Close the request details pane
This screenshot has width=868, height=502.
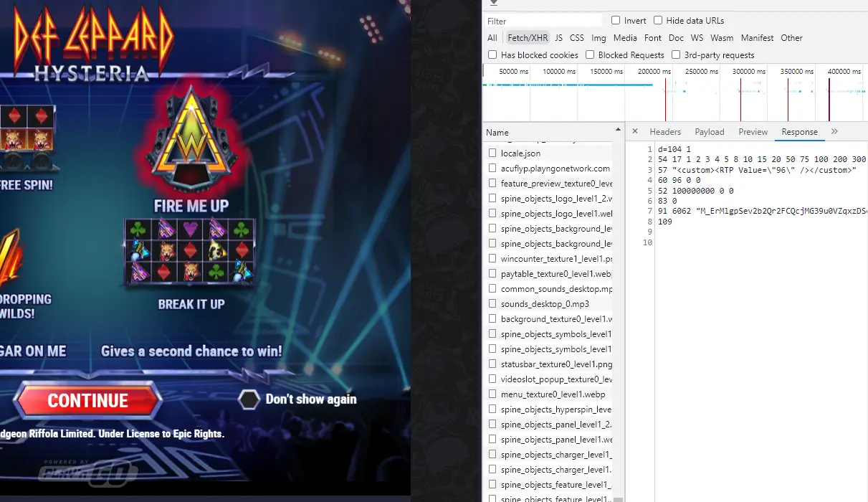point(635,131)
